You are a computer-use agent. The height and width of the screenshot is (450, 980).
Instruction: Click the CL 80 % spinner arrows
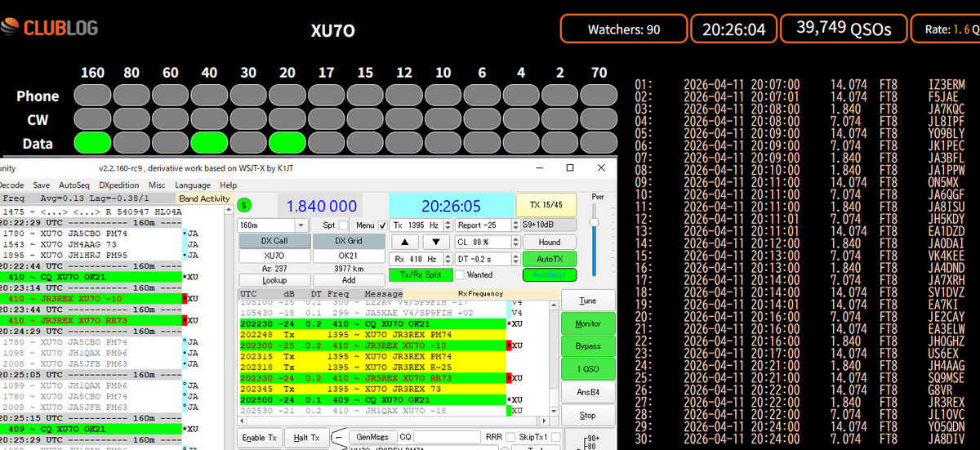coord(515,242)
